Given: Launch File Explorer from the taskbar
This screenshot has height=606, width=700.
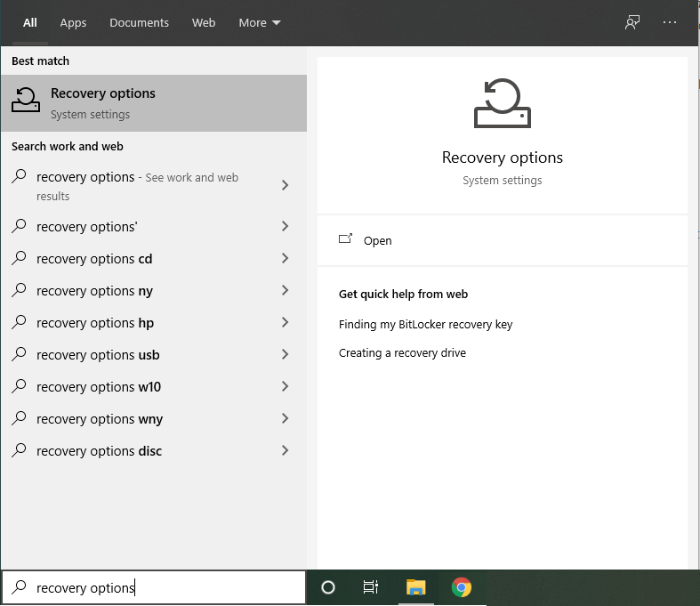Looking at the screenshot, I should (x=415, y=587).
